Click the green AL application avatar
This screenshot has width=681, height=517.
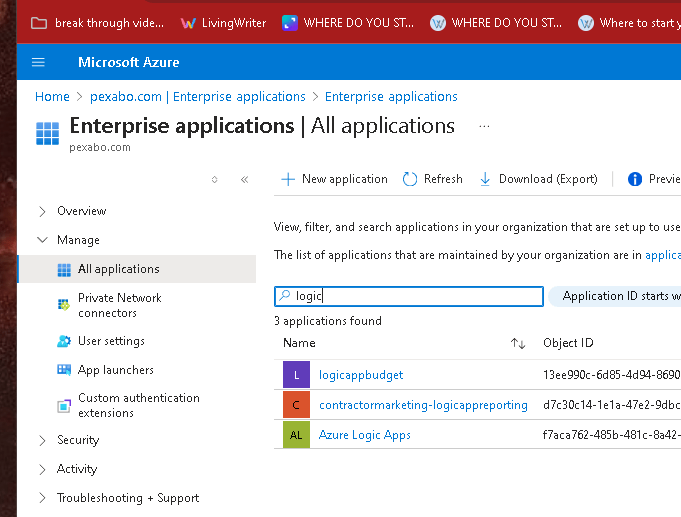[296, 434]
